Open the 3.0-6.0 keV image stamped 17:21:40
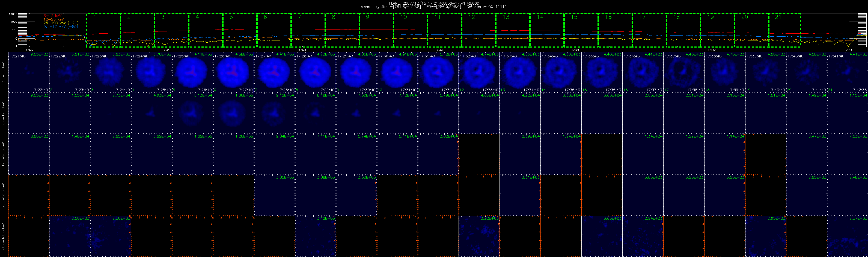The height and width of the screenshot is (257, 868). coord(29,72)
